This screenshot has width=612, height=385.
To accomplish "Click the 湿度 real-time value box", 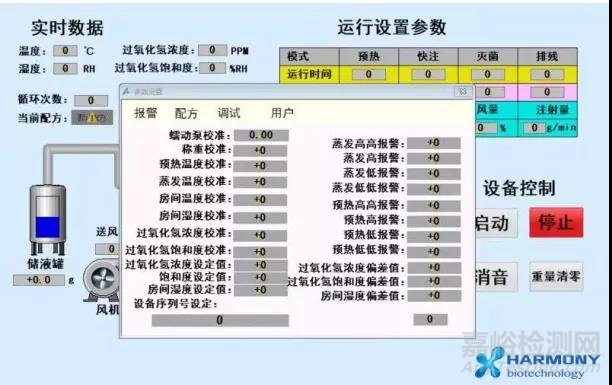I will click(65, 69).
